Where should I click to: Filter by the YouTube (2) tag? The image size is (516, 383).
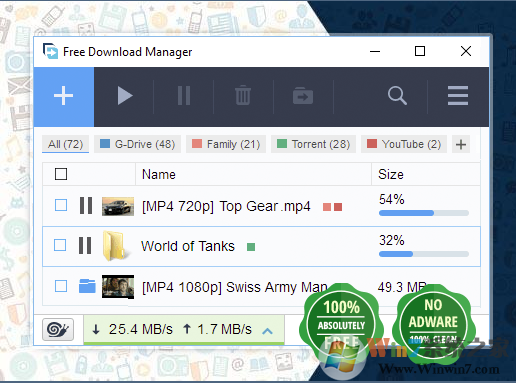click(404, 144)
